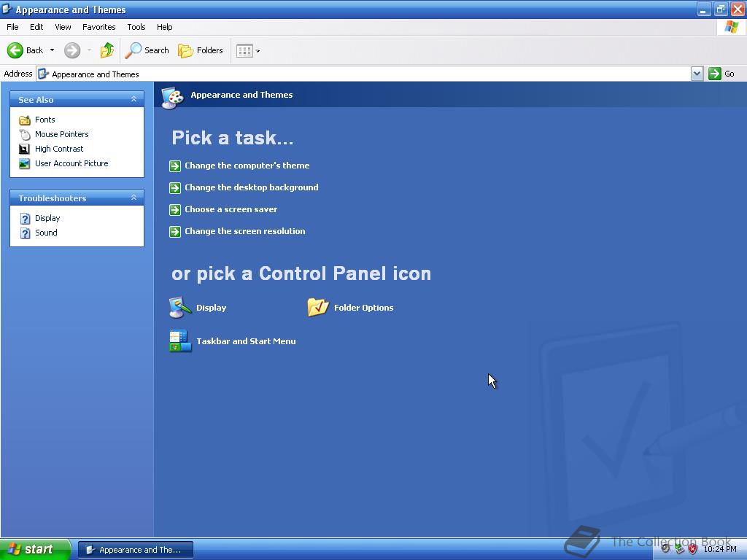
Task: Click the title bar window icon
Action: point(7,9)
